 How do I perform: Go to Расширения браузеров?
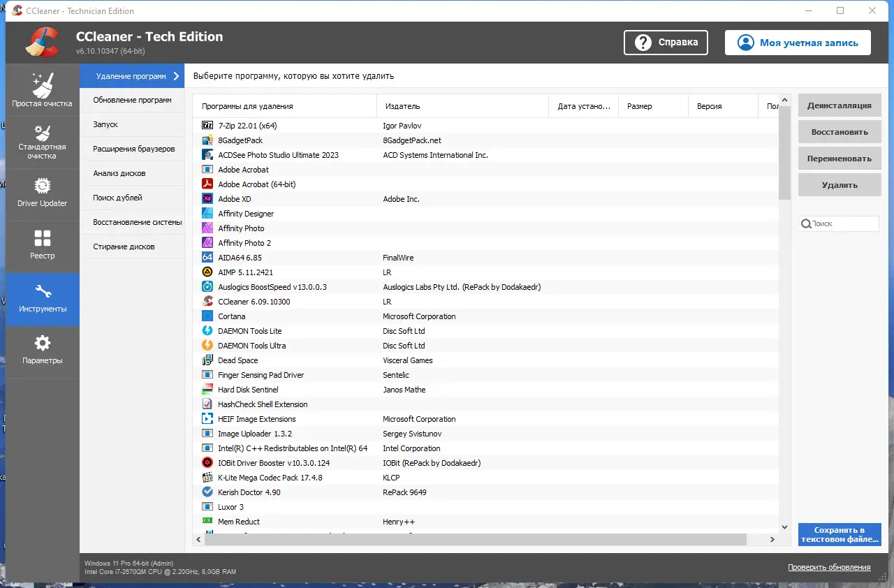click(132, 149)
